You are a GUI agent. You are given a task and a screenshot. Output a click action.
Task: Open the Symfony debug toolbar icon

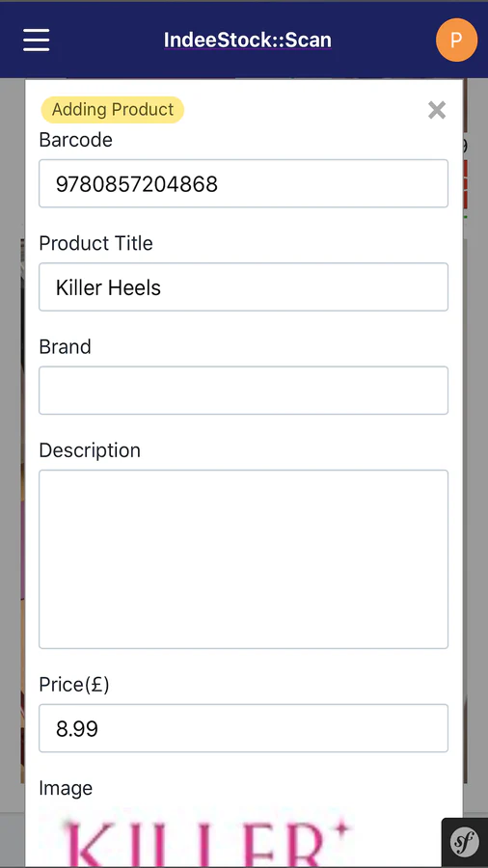pyautogui.click(x=465, y=842)
